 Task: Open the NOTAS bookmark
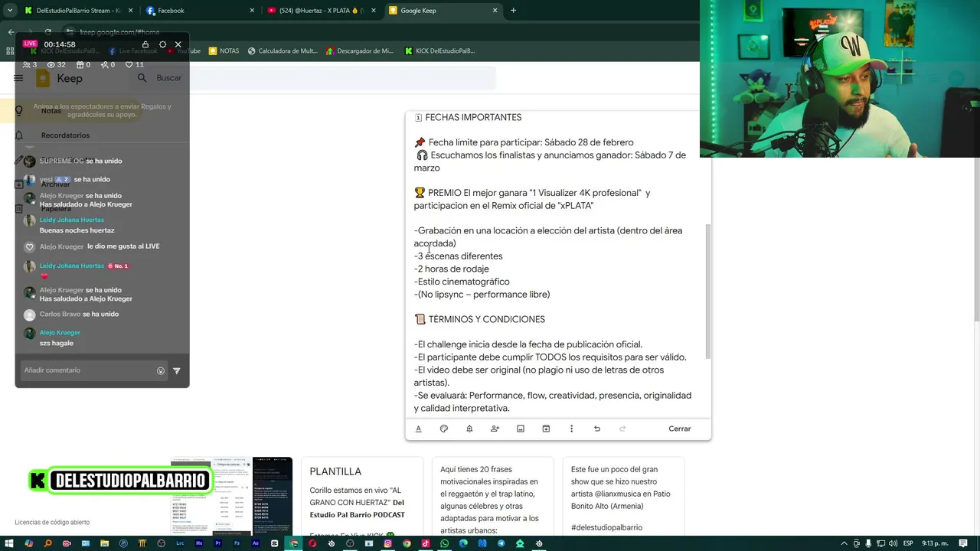pos(224,51)
